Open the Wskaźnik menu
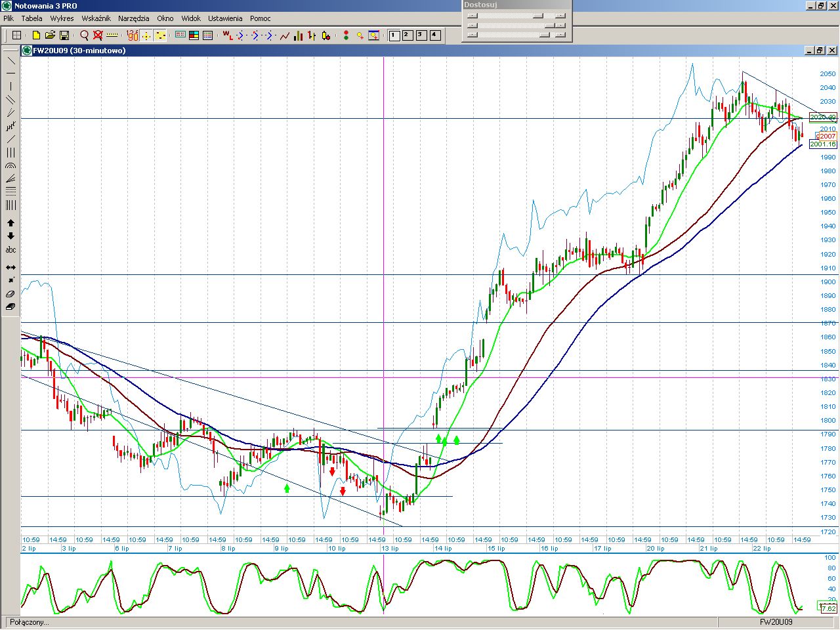 (96, 18)
